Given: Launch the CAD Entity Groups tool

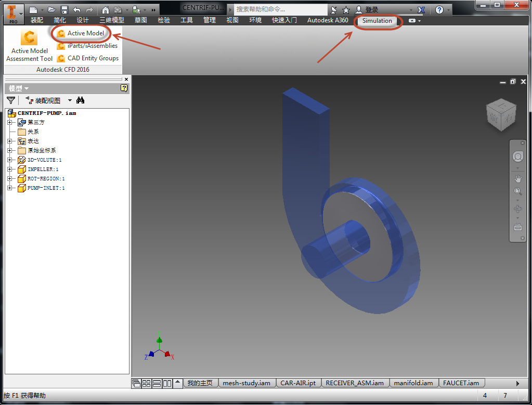Looking at the screenshot, I should click(x=93, y=58).
